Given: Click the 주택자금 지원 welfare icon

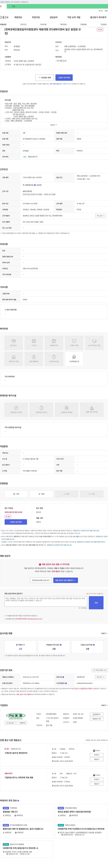Looking at the screenshot, I should (x=14, y=359).
